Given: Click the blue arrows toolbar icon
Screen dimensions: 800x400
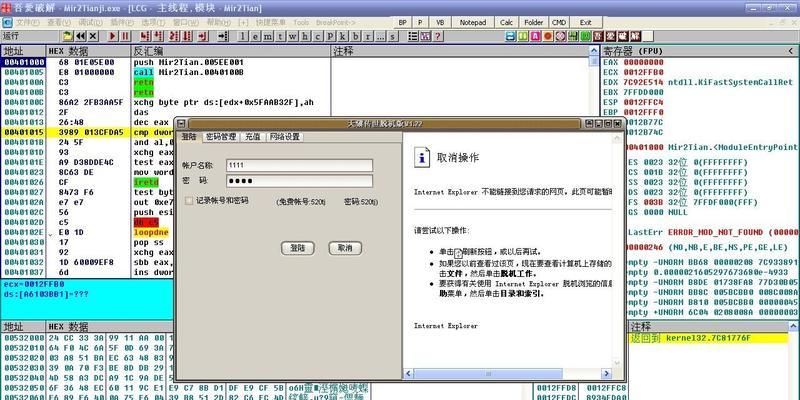Looking at the screenshot, I should click(510, 36).
